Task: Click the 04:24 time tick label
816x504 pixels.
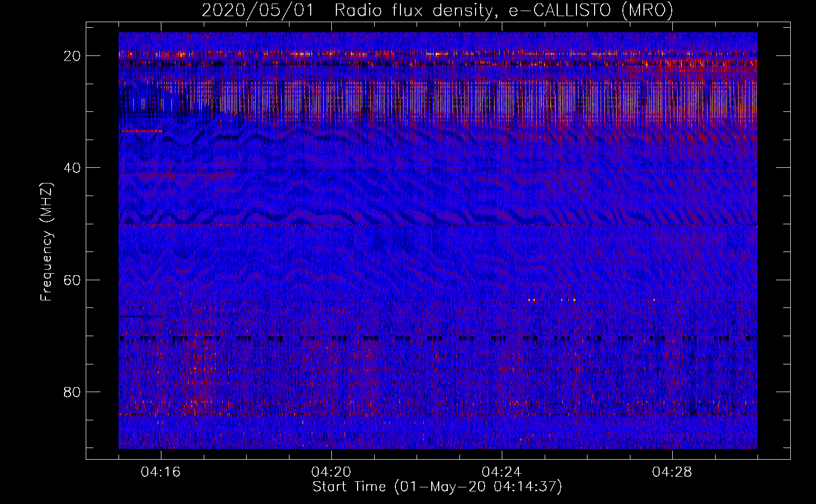Action: coord(502,472)
